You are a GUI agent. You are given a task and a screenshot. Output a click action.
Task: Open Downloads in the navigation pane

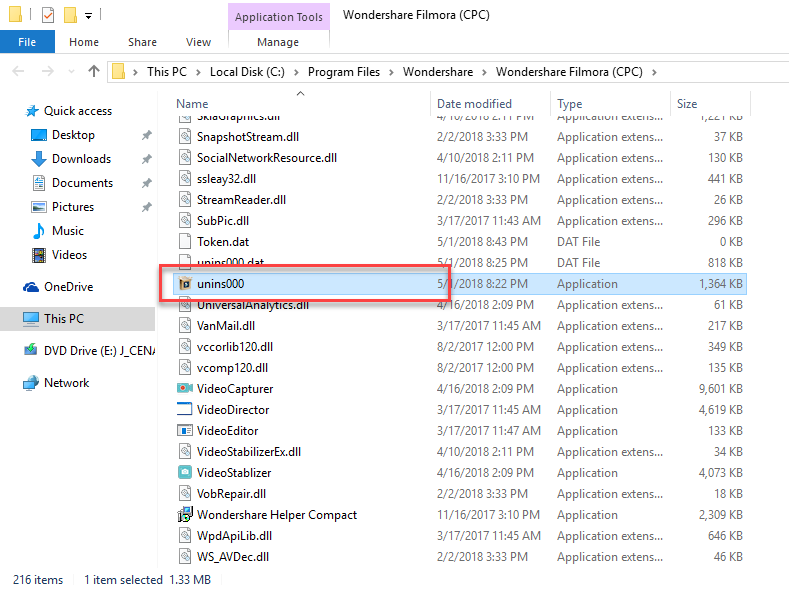(81, 159)
